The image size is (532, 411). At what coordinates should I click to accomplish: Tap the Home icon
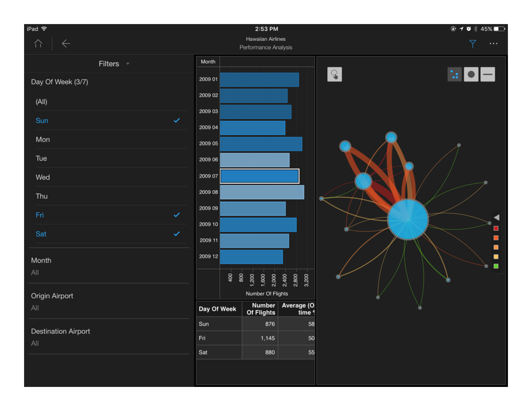point(38,44)
